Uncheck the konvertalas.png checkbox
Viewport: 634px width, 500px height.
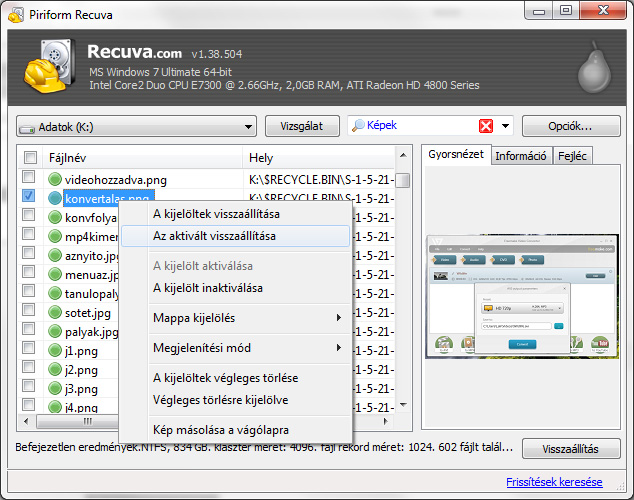(x=30, y=198)
